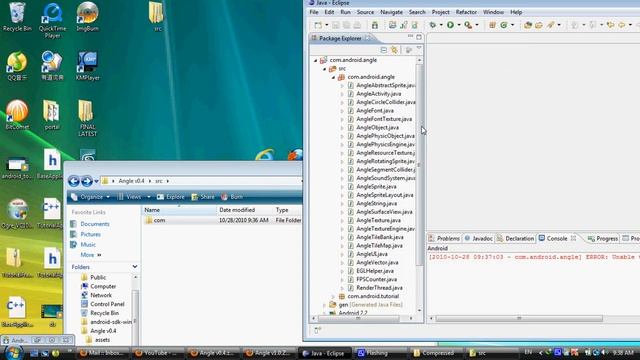Switch to the Progress tab

click(603, 238)
